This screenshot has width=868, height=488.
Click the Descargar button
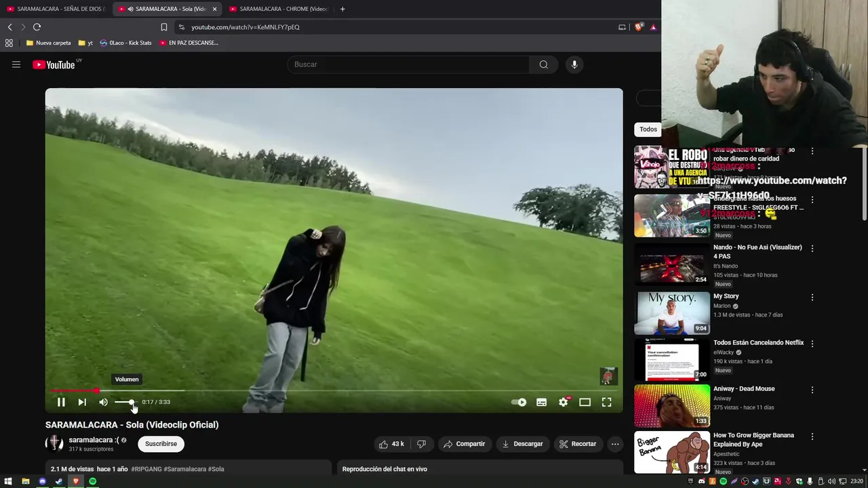point(522,444)
